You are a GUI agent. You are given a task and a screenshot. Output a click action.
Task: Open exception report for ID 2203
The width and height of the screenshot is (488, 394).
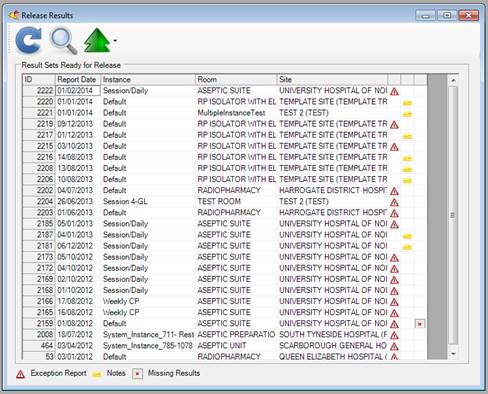coord(394,213)
